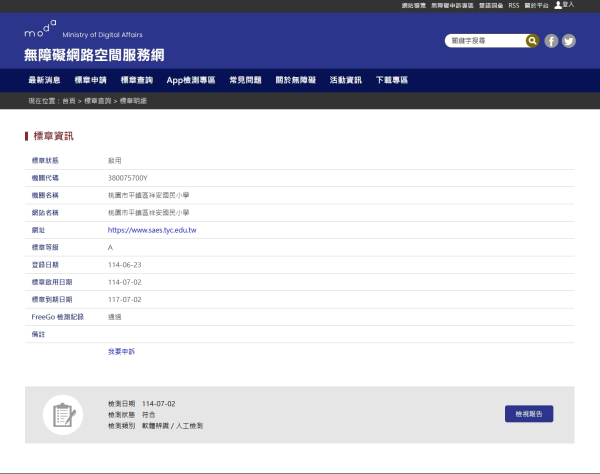Open 最新消息 in the navigation bar
Image resolution: width=600 pixels, height=474 pixels.
click(x=44, y=80)
